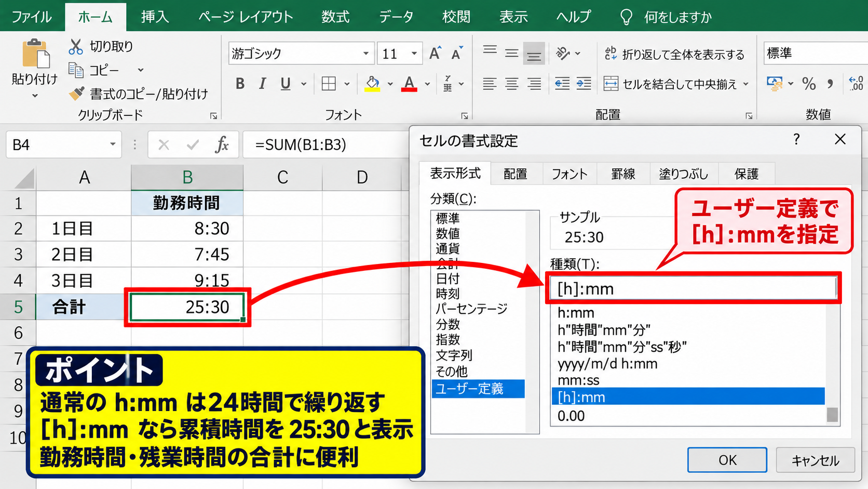Align text to the right
Image resolution: width=868 pixels, height=489 pixels.
534,84
